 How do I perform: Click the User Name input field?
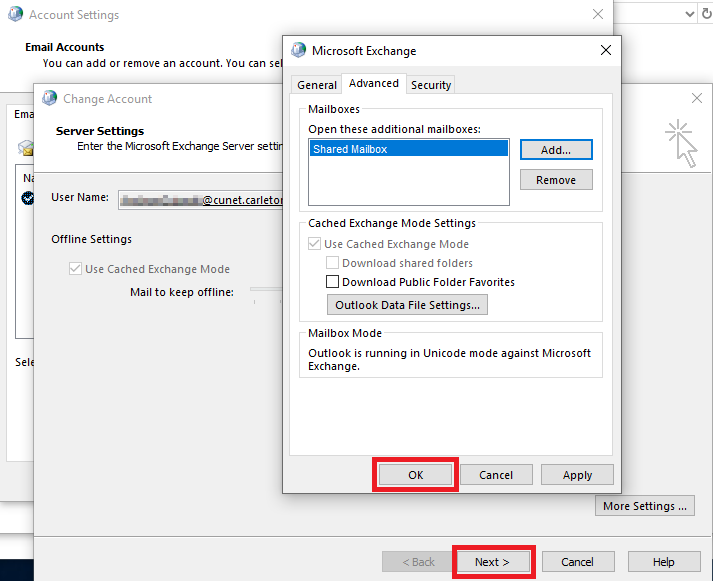tap(201, 200)
